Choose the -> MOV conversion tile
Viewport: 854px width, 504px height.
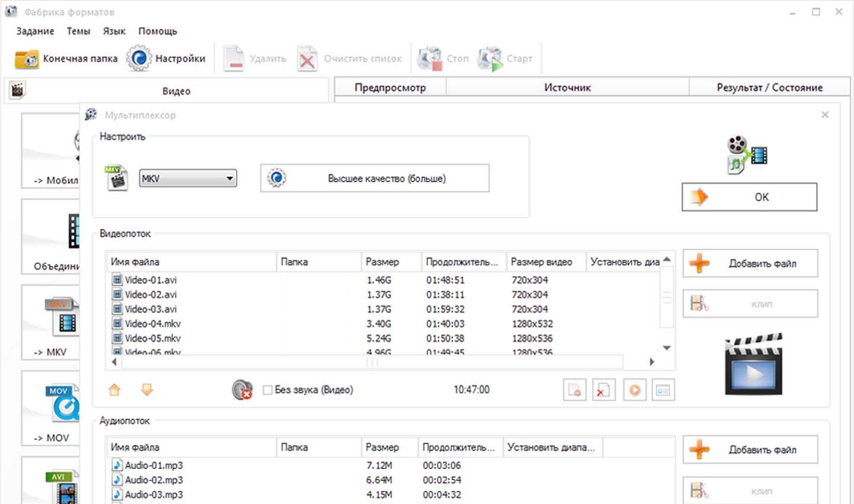(51, 408)
